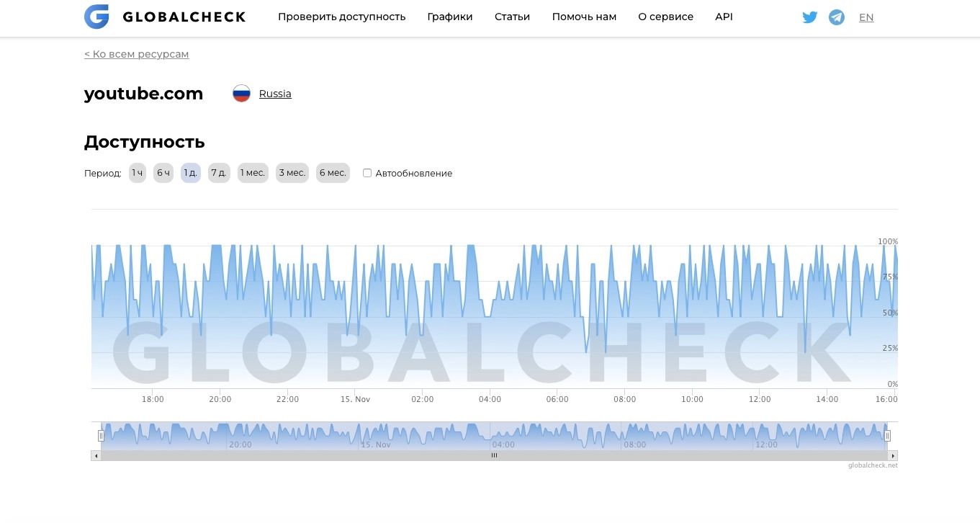The width and height of the screenshot is (980, 523).
Task: Click the 15. Nov main axis label
Action: (x=355, y=399)
